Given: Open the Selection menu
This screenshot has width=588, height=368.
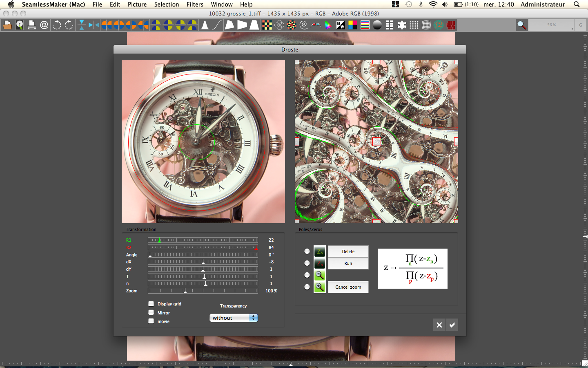Looking at the screenshot, I should (x=166, y=4).
